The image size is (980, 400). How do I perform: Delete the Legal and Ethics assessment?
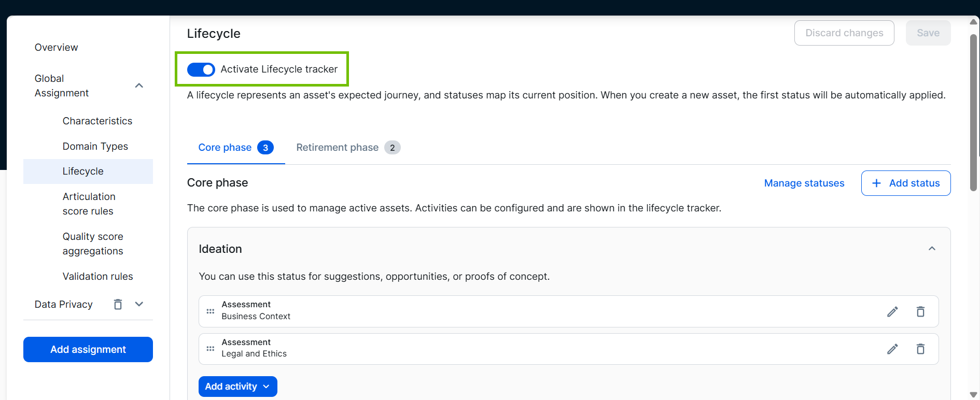[920, 349]
